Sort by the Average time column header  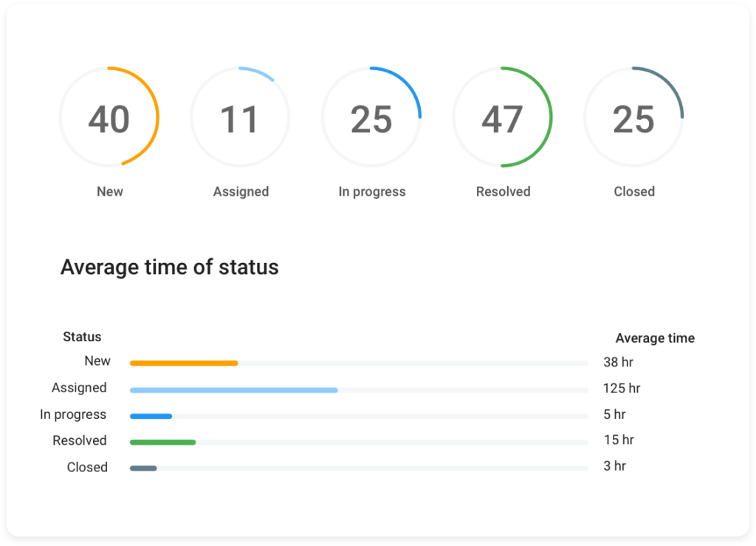pos(655,338)
